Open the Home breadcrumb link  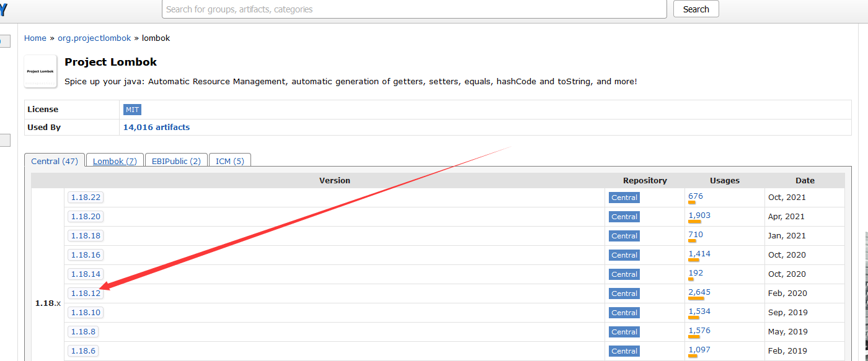click(x=35, y=38)
